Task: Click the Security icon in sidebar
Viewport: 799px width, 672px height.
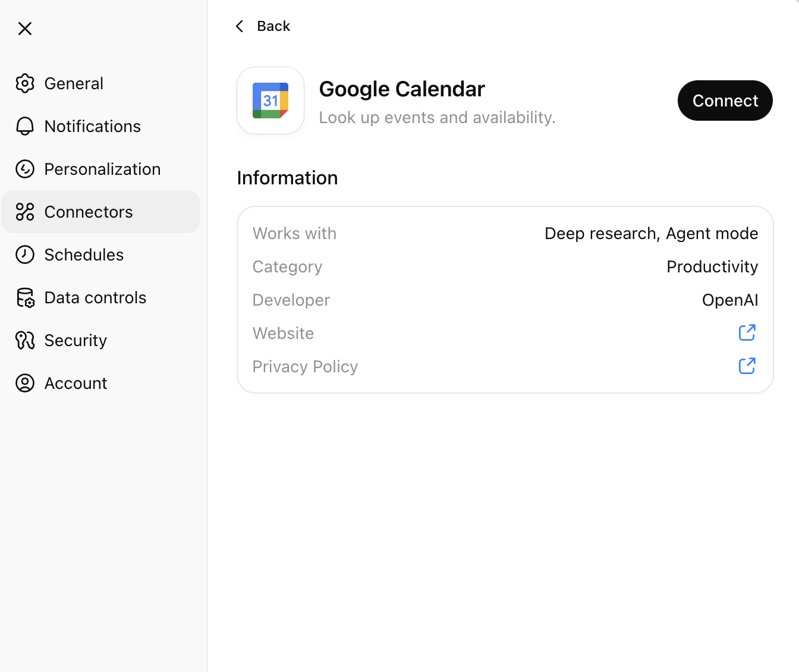Action: pos(25,340)
